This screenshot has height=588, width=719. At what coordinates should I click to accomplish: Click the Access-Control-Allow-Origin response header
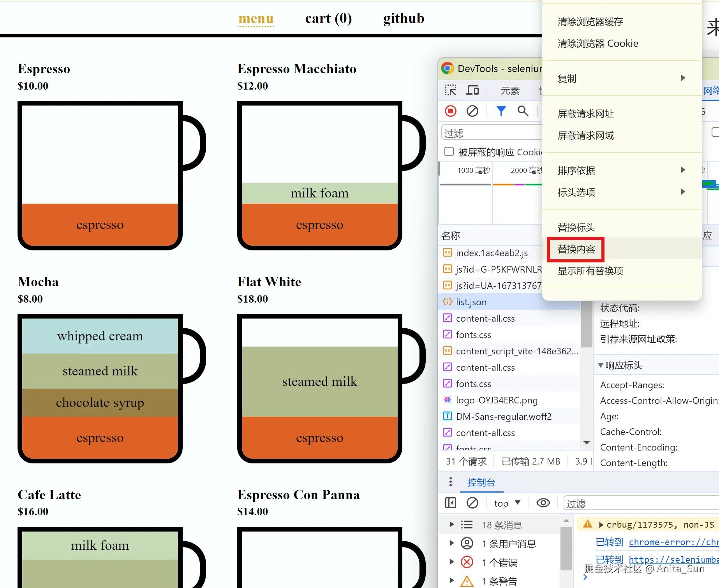[659, 400]
